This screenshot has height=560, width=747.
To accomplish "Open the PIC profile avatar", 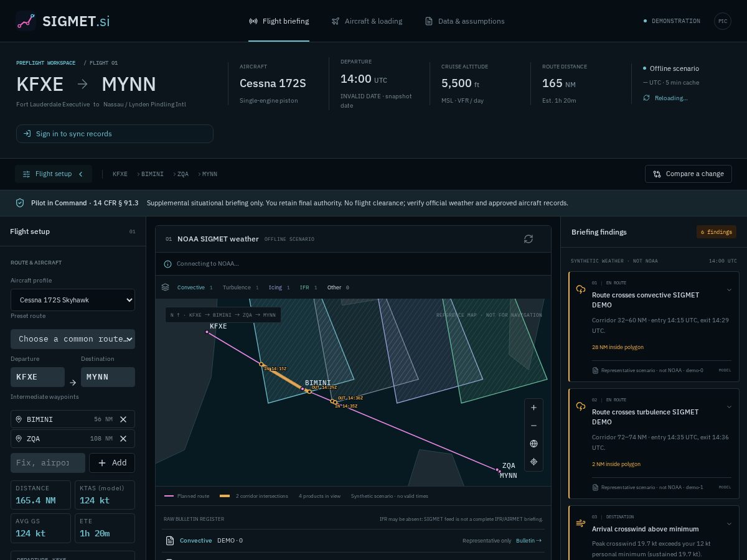I will click(x=722, y=21).
